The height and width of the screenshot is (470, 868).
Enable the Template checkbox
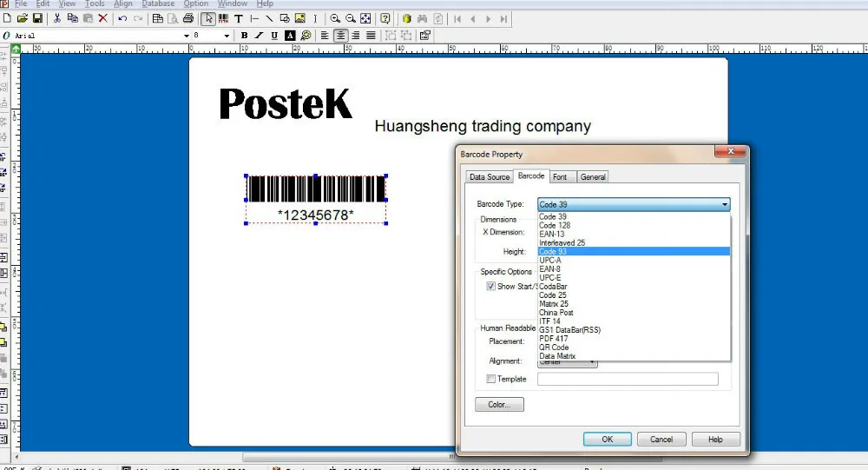tap(490, 379)
